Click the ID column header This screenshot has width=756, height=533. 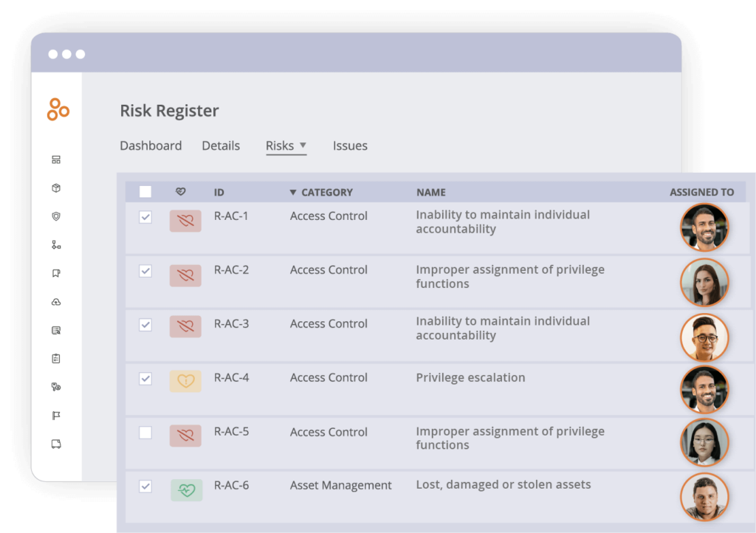(219, 192)
